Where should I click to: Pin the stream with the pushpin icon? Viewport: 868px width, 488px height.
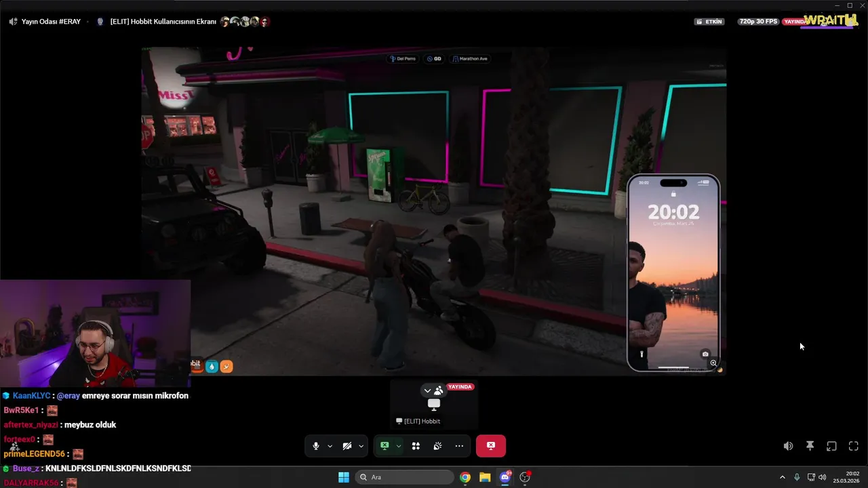pos(810,446)
